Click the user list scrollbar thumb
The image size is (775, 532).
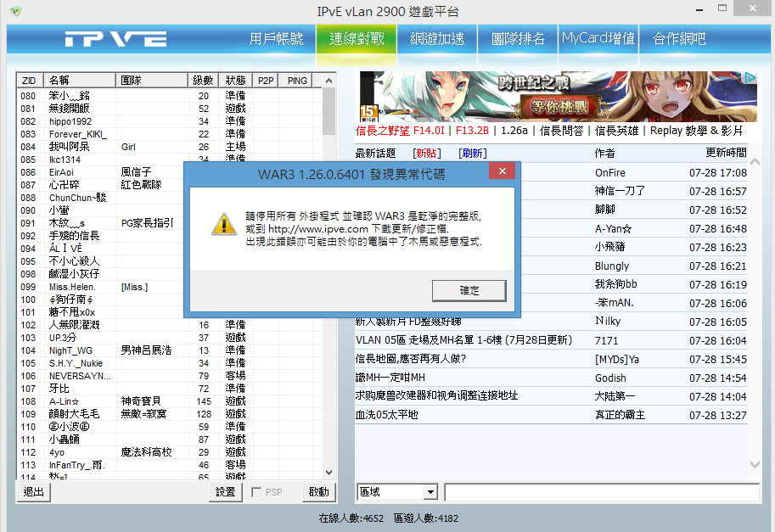(329, 111)
